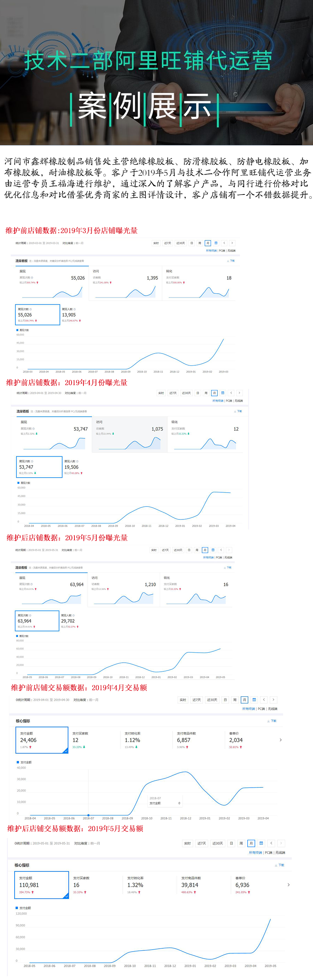The width and height of the screenshot is (313, 980).
Task: Download April transaction core metrics data
Action: [x=272, y=721]
